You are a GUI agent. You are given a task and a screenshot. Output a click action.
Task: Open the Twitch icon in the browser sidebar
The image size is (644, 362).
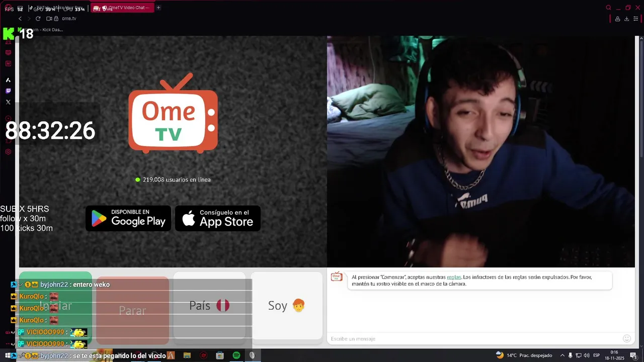[8, 91]
